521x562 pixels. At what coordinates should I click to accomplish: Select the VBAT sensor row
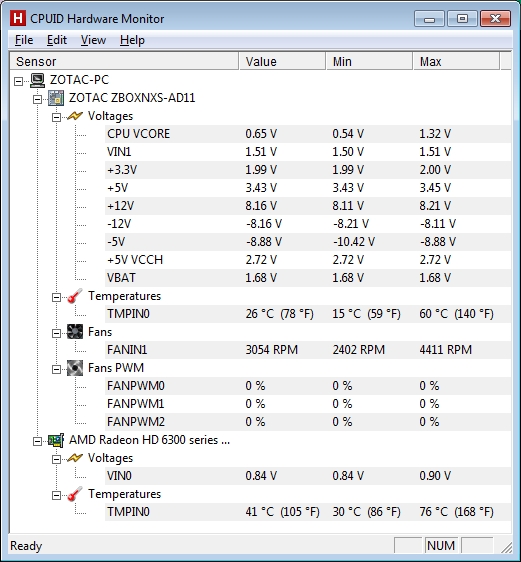coord(308,278)
